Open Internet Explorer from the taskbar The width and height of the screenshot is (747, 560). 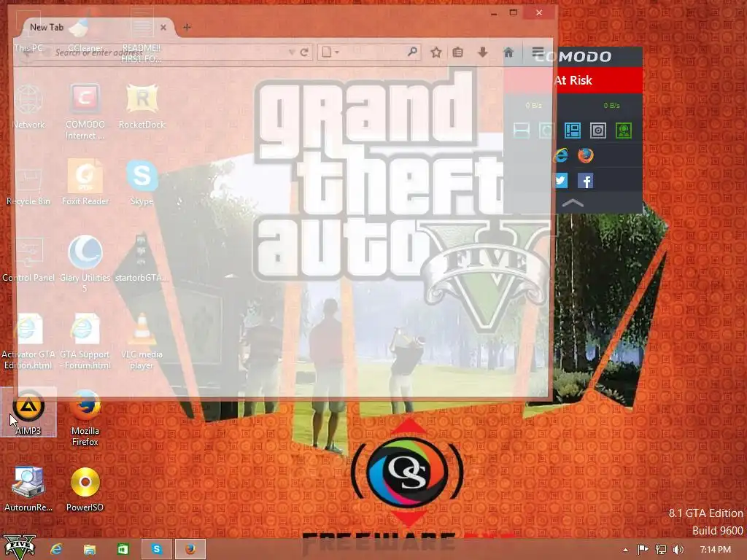(56, 549)
